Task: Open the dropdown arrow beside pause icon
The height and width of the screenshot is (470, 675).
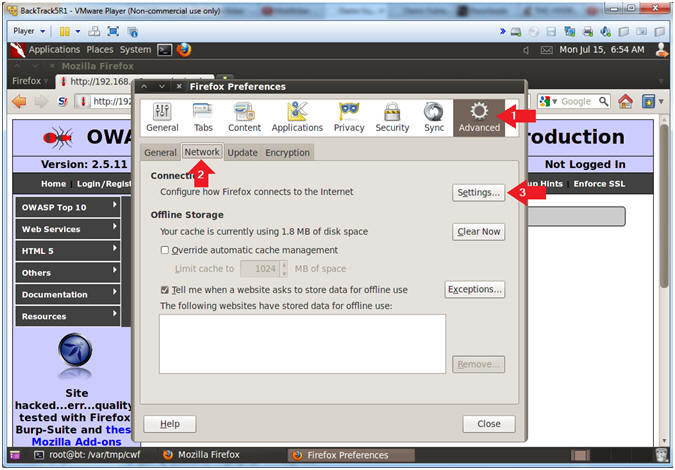Action: [78, 31]
